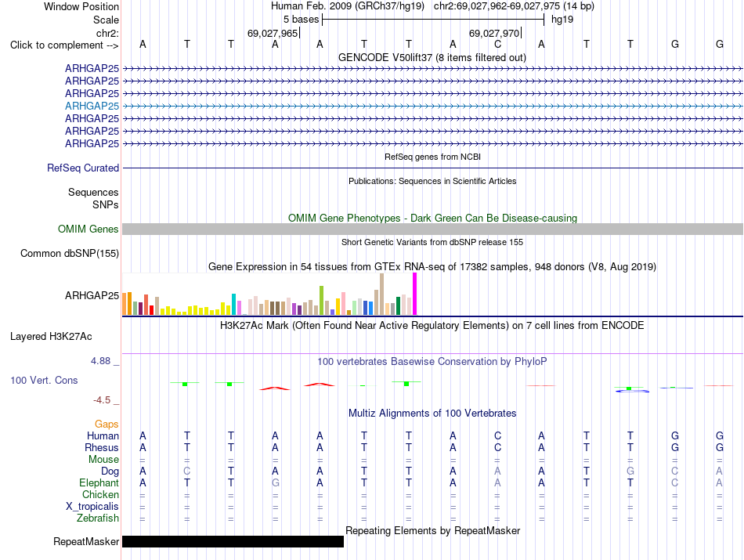The image size is (744, 560).
Task: Open the 'Gene Expression in 54 tissues from GTEx' title
Action: tap(432, 267)
